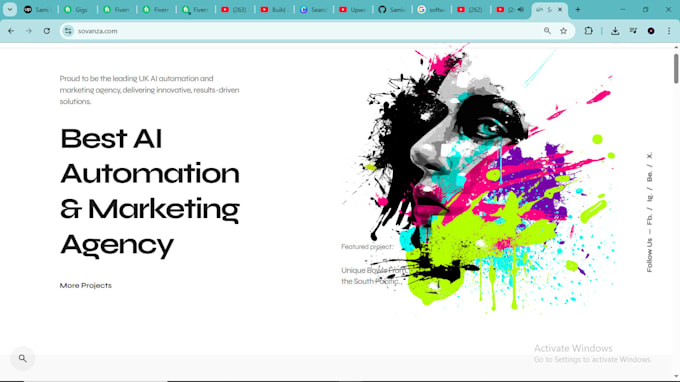This screenshot has width=680, height=382.
Task: Mute the audio-playing YouTube tab
Action: click(521, 9)
